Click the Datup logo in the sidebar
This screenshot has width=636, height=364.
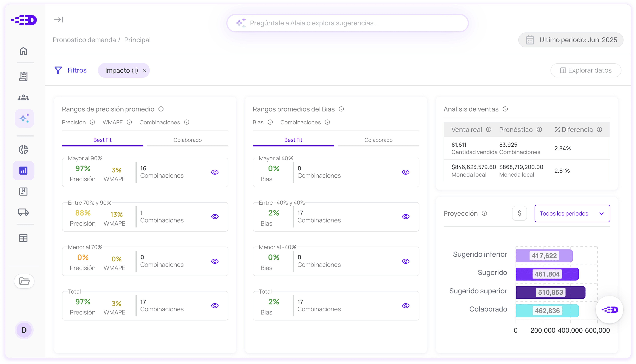pos(24,20)
